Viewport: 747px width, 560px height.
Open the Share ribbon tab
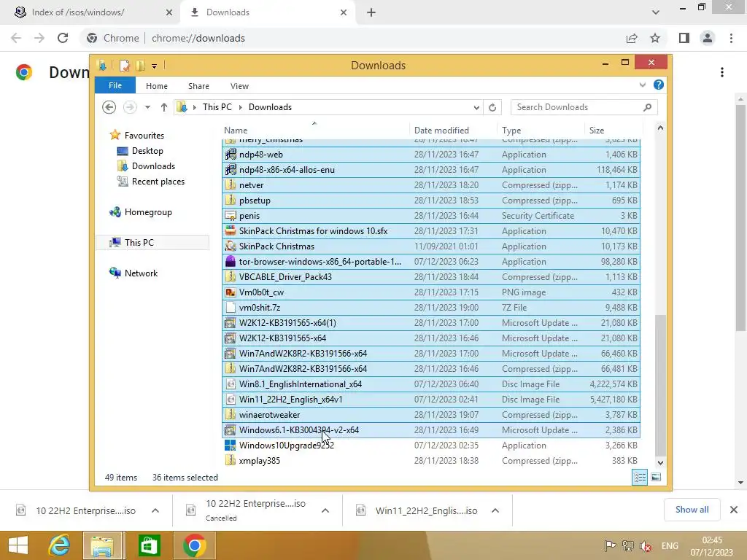[198, 86]
